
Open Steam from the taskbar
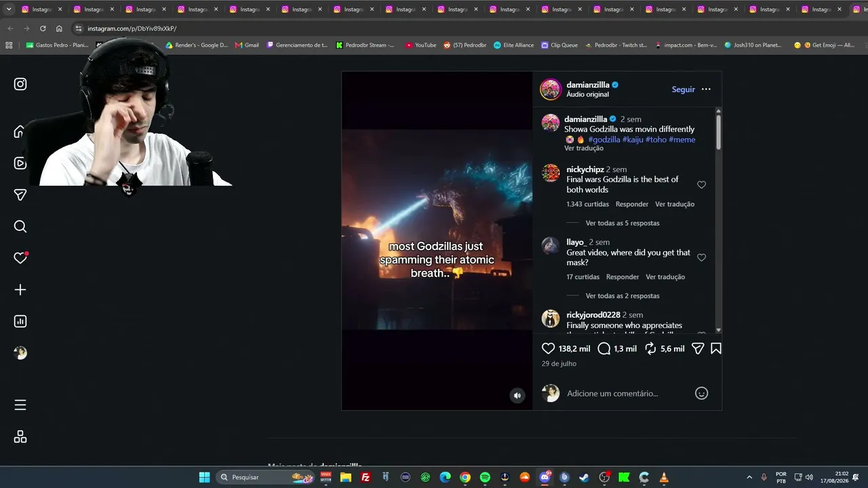click(x=584, y=477)
